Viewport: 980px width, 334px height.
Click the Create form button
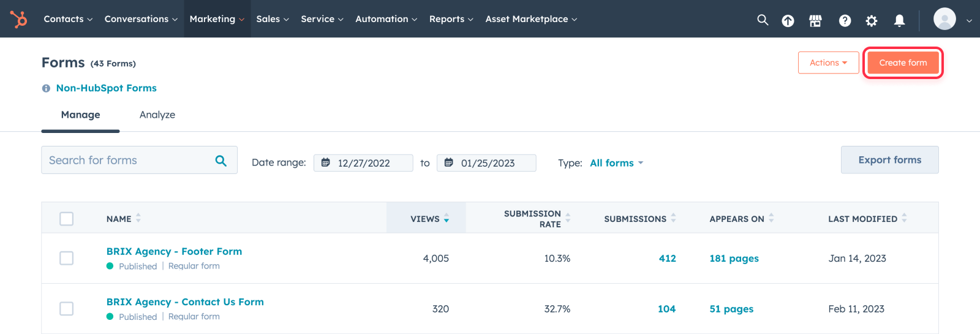[x=903, y=63]
